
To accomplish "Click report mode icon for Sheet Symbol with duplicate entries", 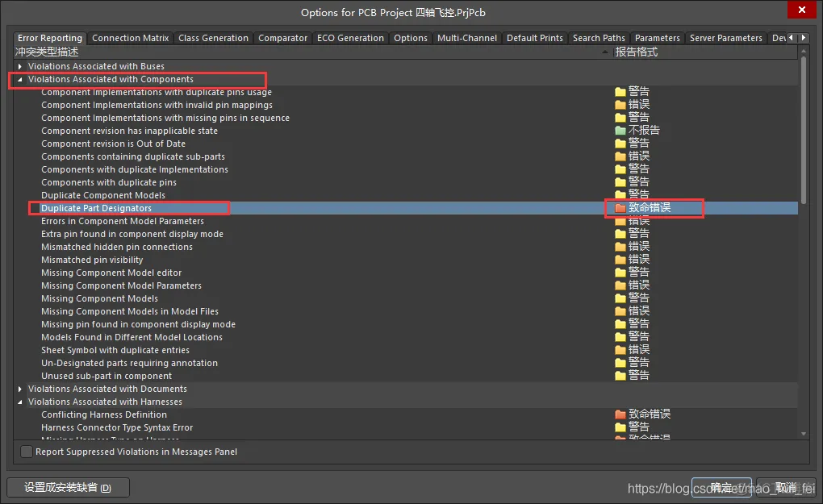I will tap(620, 350).
